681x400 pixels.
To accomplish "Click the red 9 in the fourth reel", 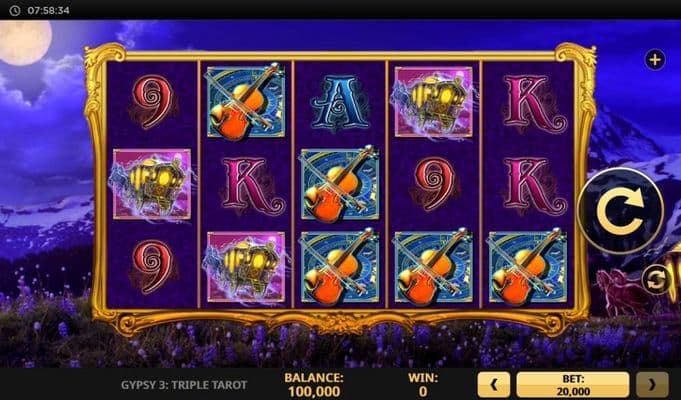I will pyautogui.click(x=434, y=185).
